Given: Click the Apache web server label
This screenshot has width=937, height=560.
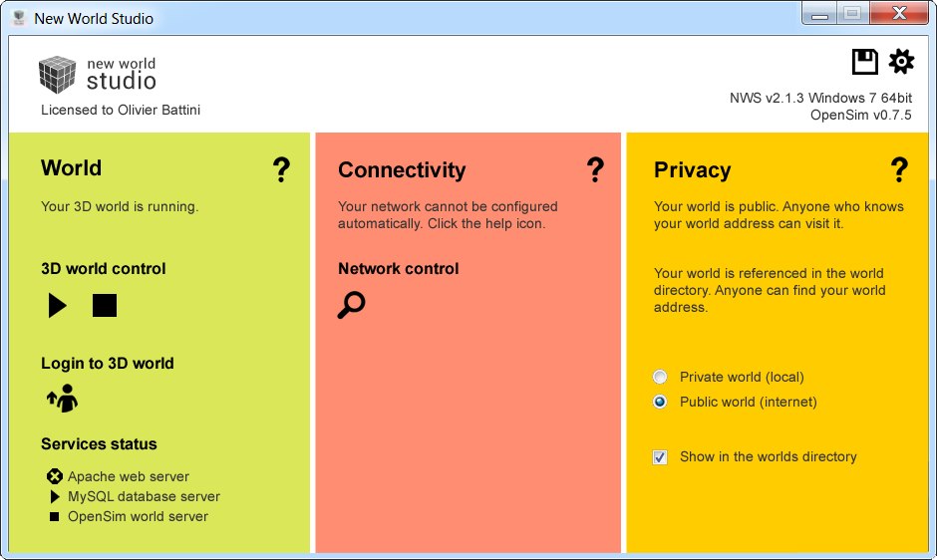Looking at the screenshot, I should [129, 476].
